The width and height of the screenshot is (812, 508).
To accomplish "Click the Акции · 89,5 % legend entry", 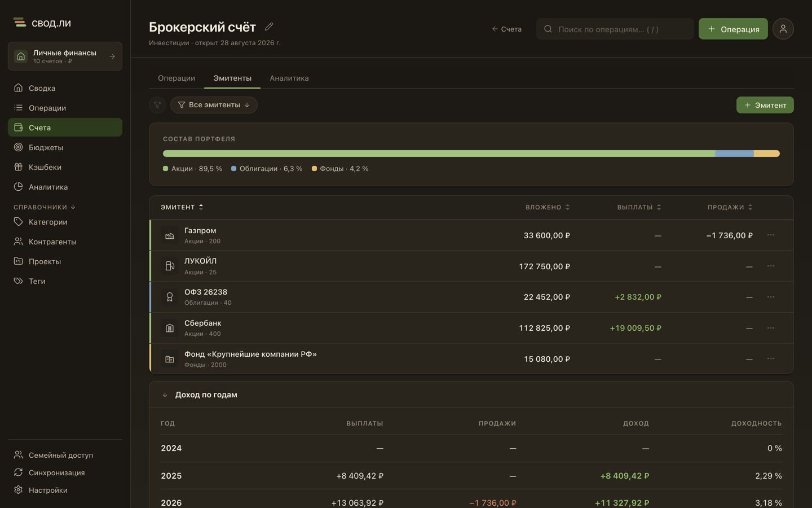I will tap(192, 169).
